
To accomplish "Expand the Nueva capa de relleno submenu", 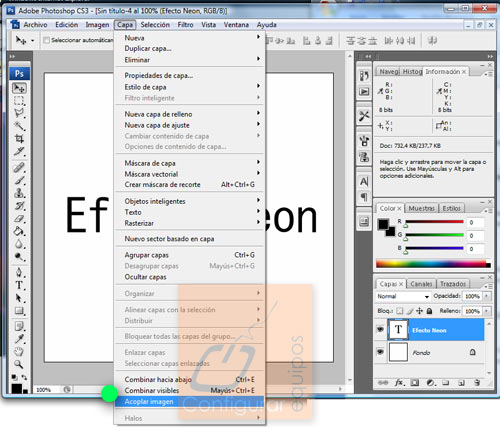I will pyautogui.click(x=258, y=113).
